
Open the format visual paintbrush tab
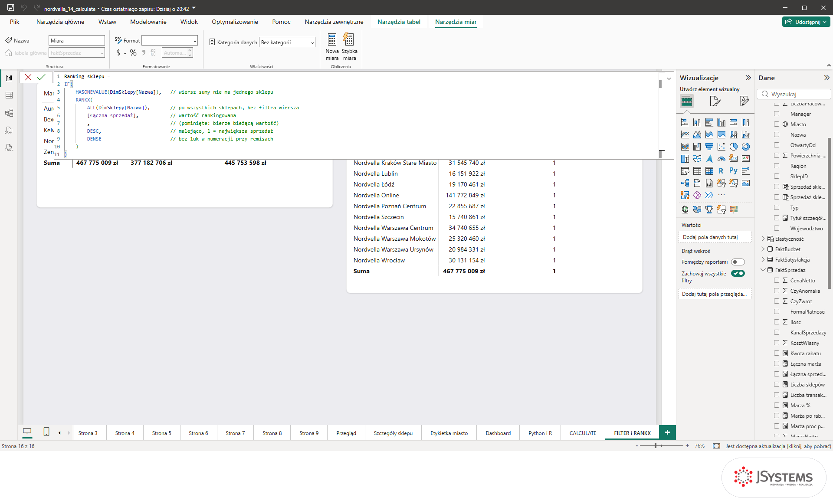pyautogui.click(x=715, y=101)
